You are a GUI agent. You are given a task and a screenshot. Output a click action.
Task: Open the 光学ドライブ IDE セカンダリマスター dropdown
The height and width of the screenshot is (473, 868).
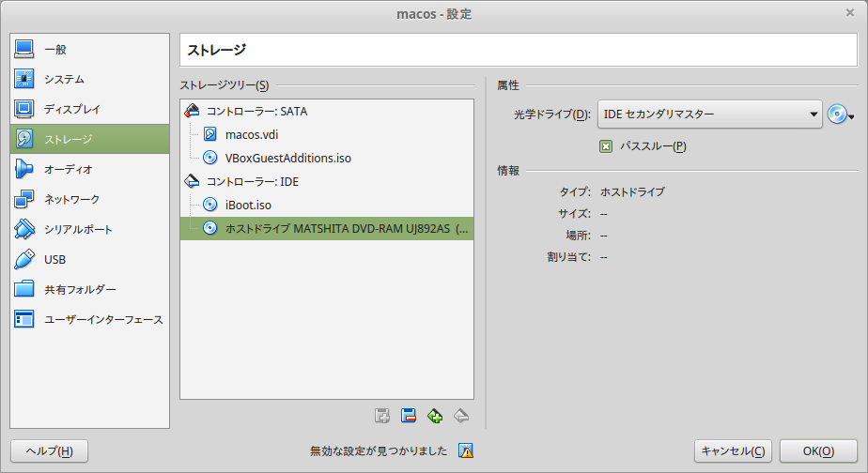coord(709,114)
